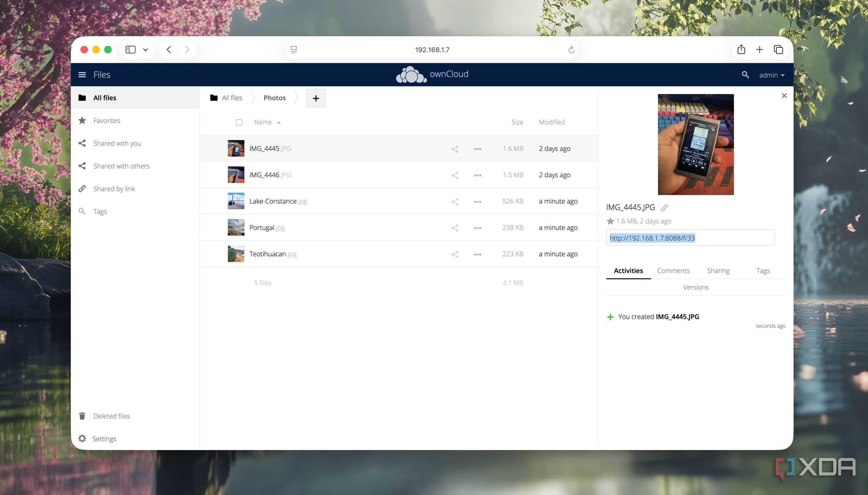This screenshot has width=868, height=495.
Task: Open Shared by link in sidebar
Action: (x=135, y=189)
